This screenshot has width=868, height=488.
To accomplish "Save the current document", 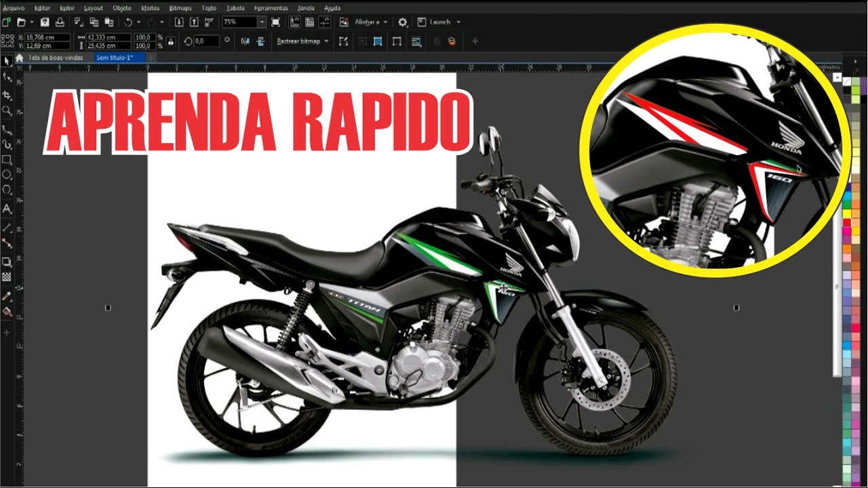I will [45, 22].
